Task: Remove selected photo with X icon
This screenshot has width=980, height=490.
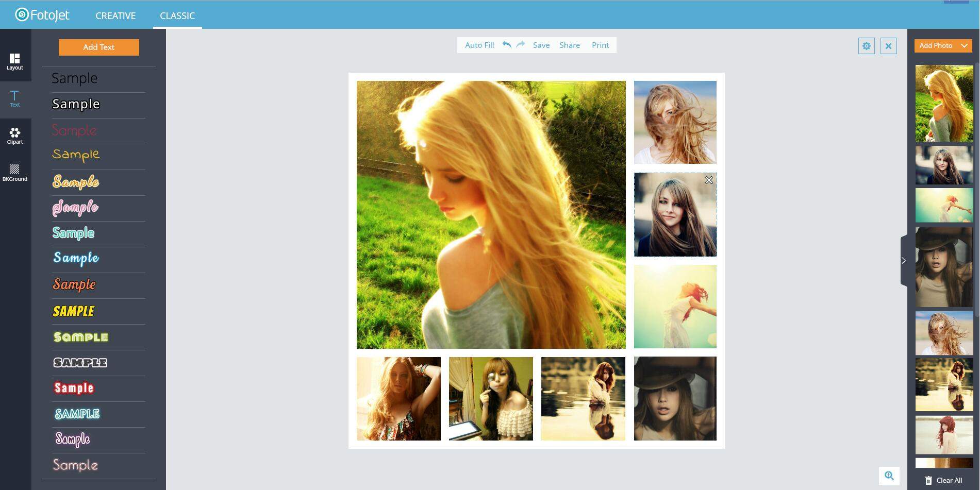Action: coord(709,180)
